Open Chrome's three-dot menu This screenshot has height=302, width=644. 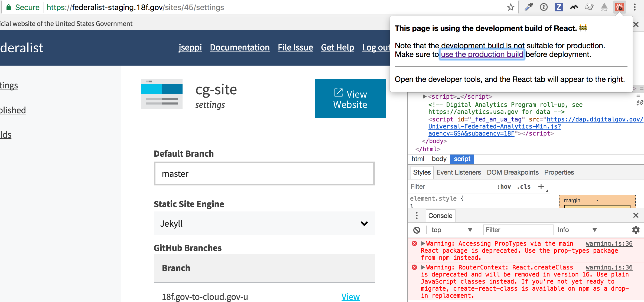click(635, 7)
